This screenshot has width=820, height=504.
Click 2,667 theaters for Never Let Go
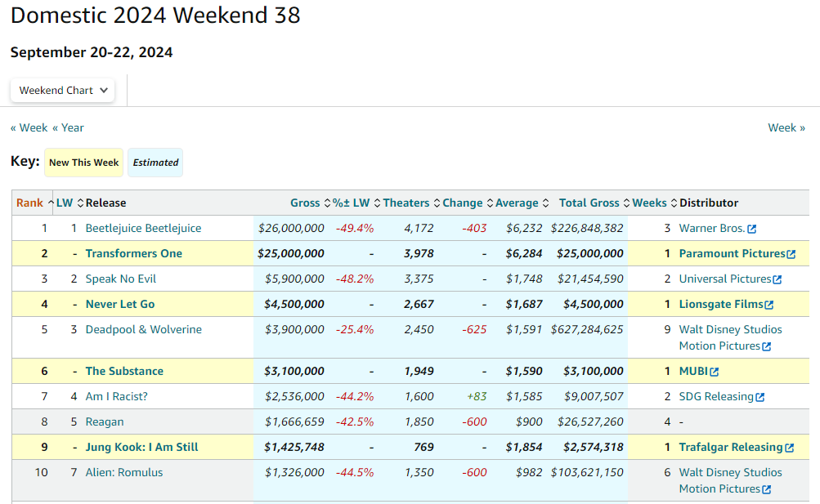pos(419,304)
